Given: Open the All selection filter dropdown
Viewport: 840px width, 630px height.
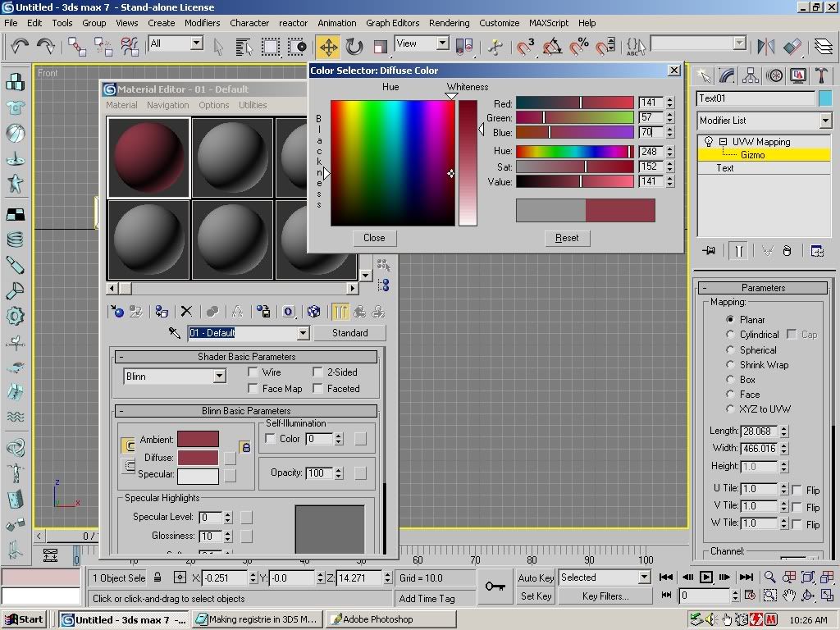Looking at the screenshot, I should click(197, 43).
